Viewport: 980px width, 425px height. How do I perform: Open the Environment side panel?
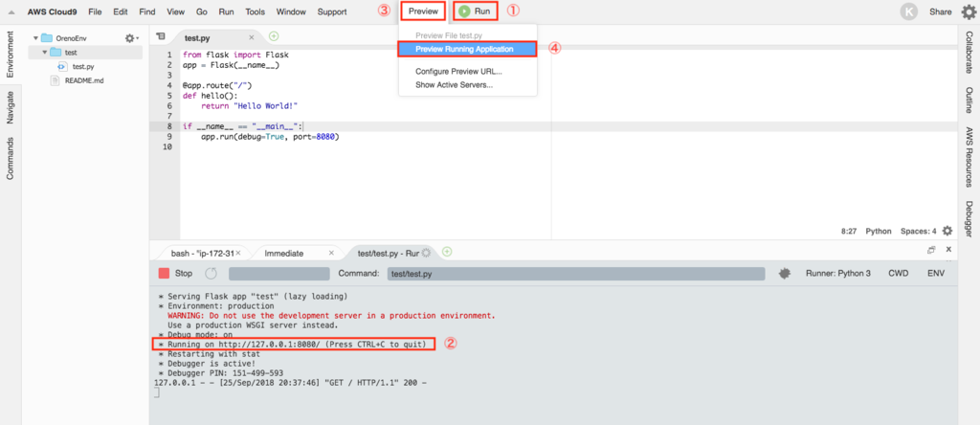10,55
